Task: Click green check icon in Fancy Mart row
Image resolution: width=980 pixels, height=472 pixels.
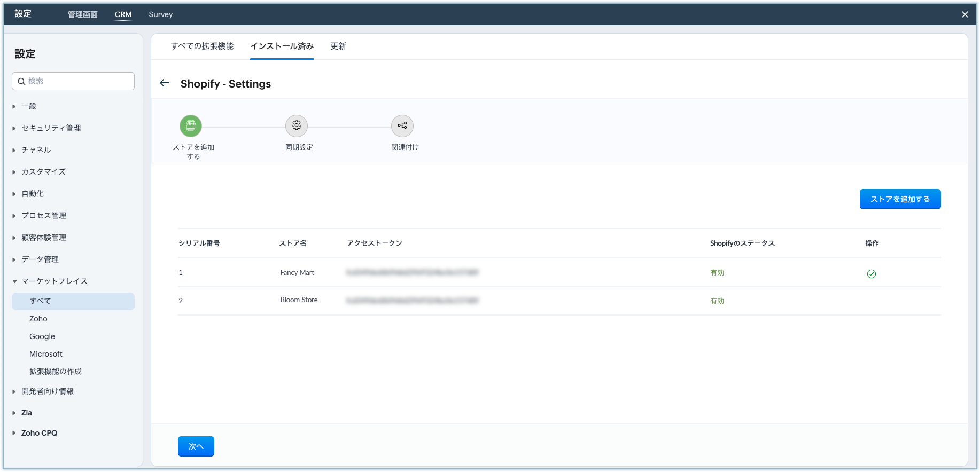Action: (872, 274)
